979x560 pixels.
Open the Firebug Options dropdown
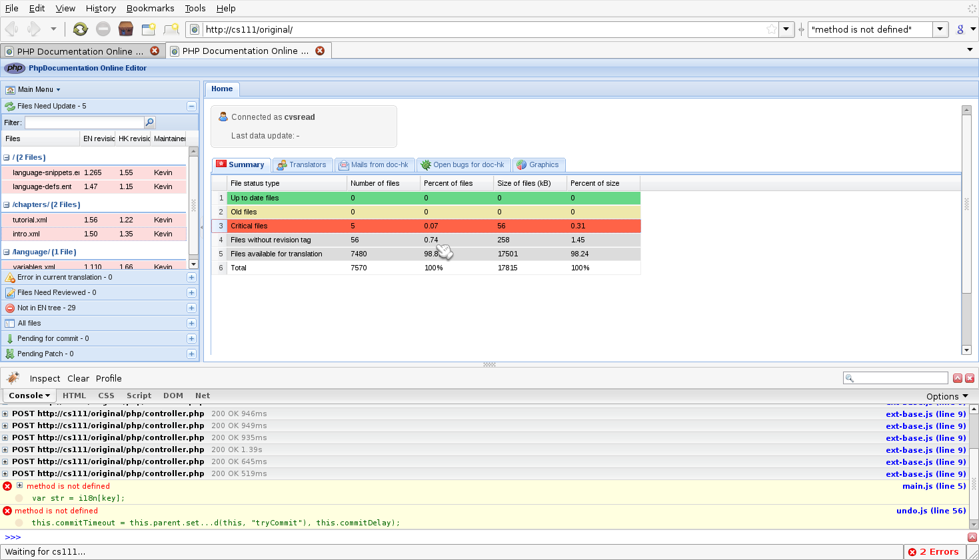coord(947,396)
